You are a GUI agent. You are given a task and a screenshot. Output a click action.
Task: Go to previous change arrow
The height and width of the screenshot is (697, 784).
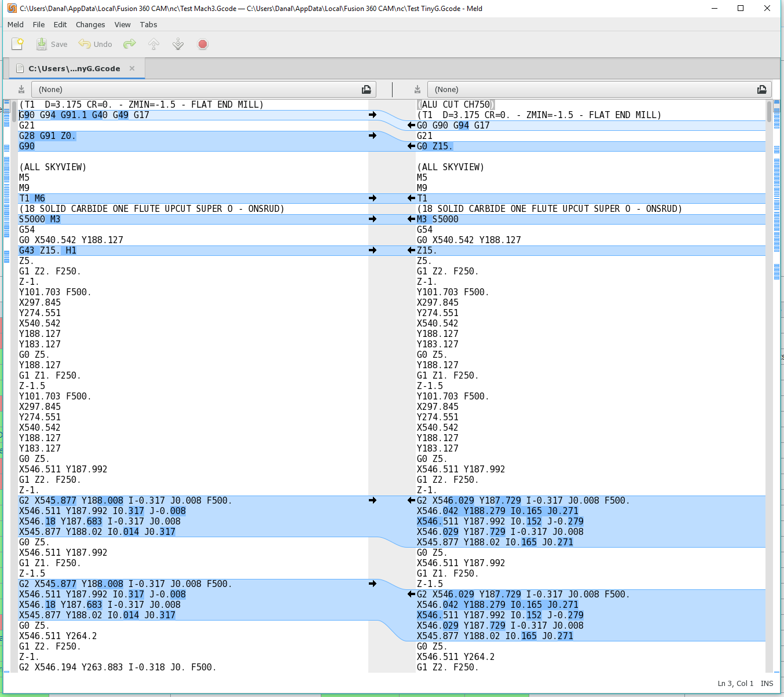(154, 44)
